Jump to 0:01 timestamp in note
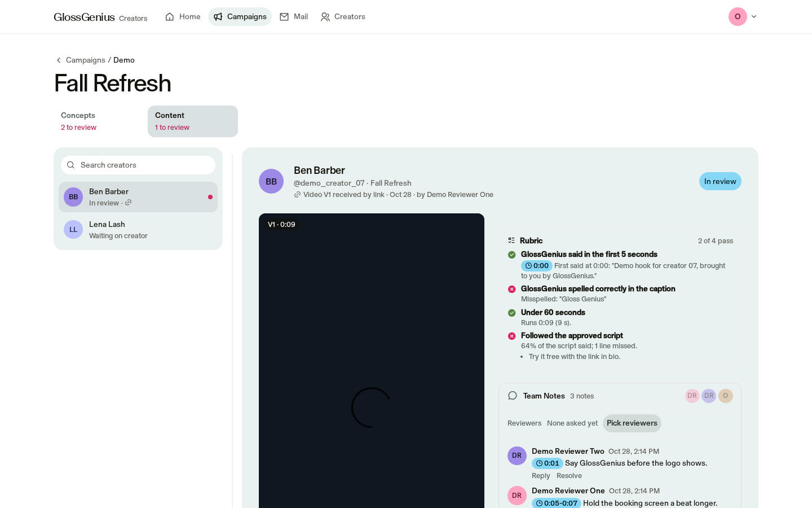 pyautogui.click(x=548, y=463)
